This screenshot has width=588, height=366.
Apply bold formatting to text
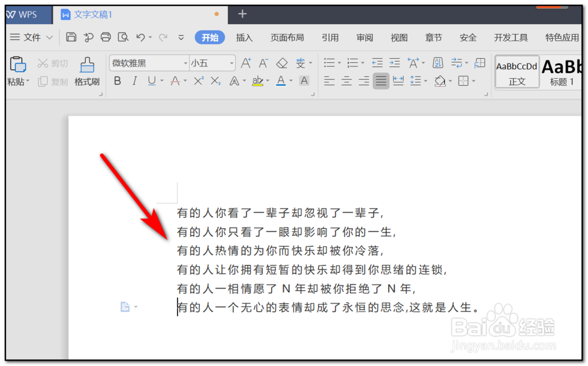[118, 80]
